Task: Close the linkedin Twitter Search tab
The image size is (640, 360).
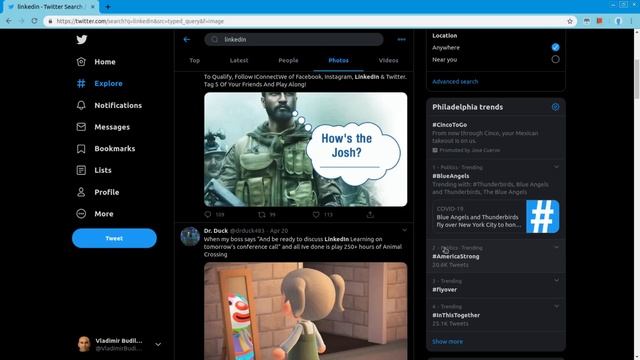Action: pos(93,7)
